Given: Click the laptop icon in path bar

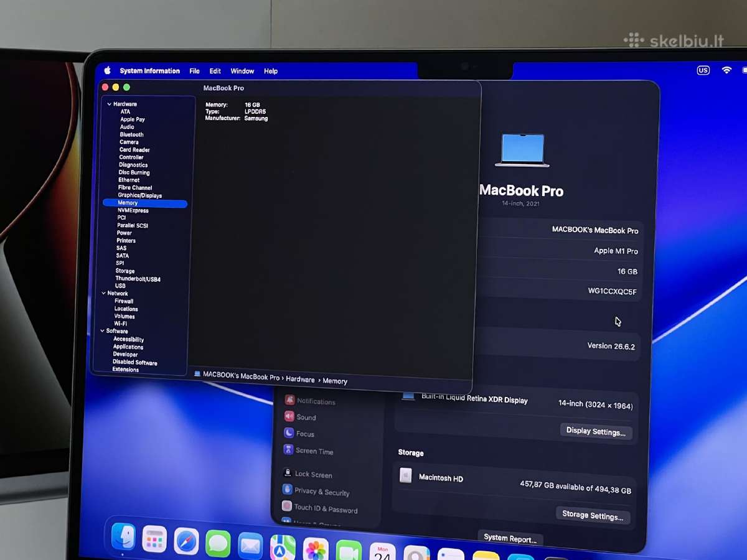Looking at the screenshot, I should 197,374.
